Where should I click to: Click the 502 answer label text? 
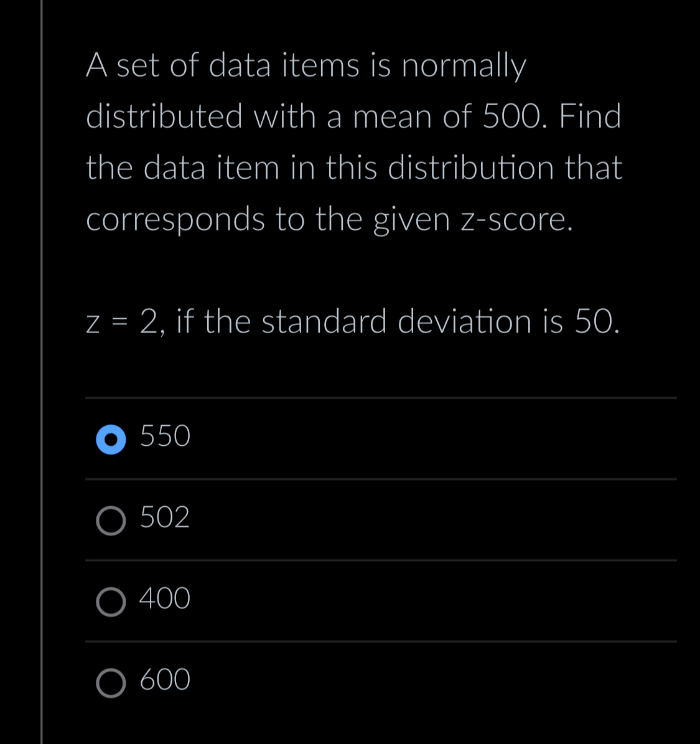(163, 517)
